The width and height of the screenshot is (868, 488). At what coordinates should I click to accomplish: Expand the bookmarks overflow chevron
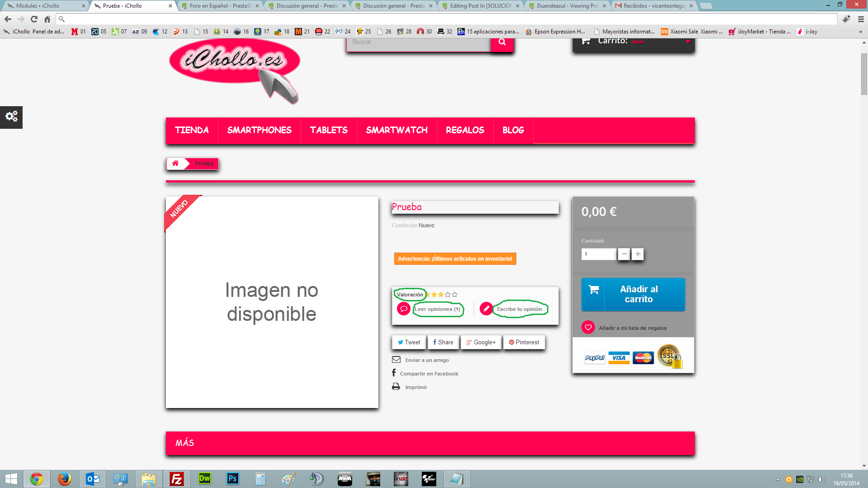click(x=860, y=32)
